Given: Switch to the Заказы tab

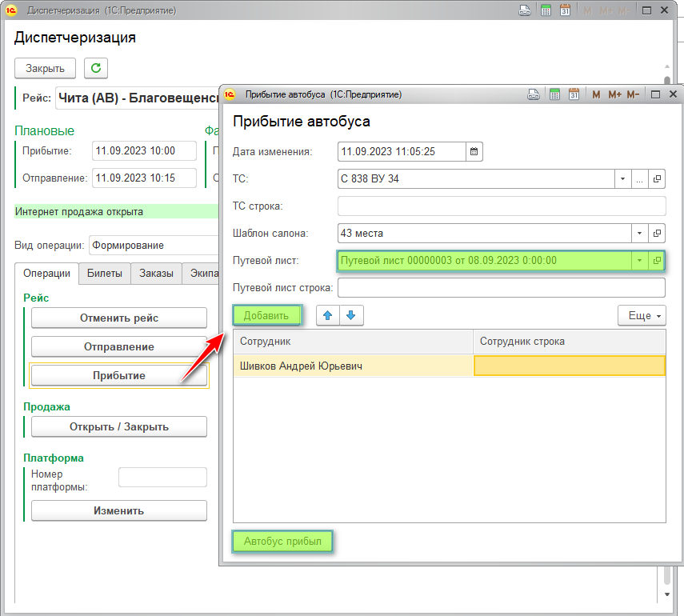Looking at the screenshot, I should point(155,274).
